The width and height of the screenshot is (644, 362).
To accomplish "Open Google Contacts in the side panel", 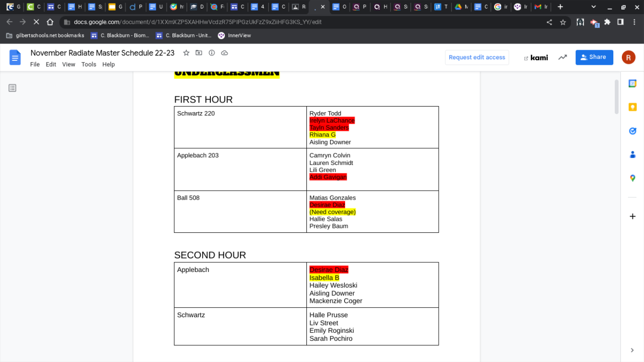I will click(632, 154).
